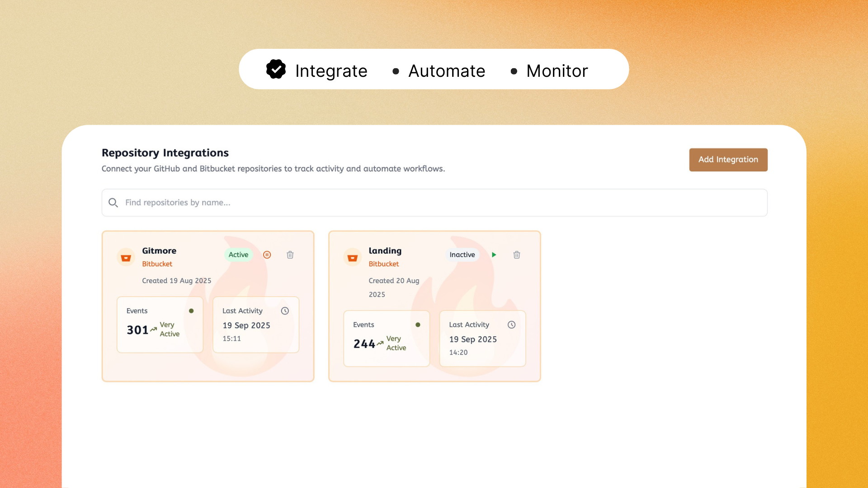Click the clock icon on the landing card
Viewport: 868px width, 488px height.
click(511, 324)
